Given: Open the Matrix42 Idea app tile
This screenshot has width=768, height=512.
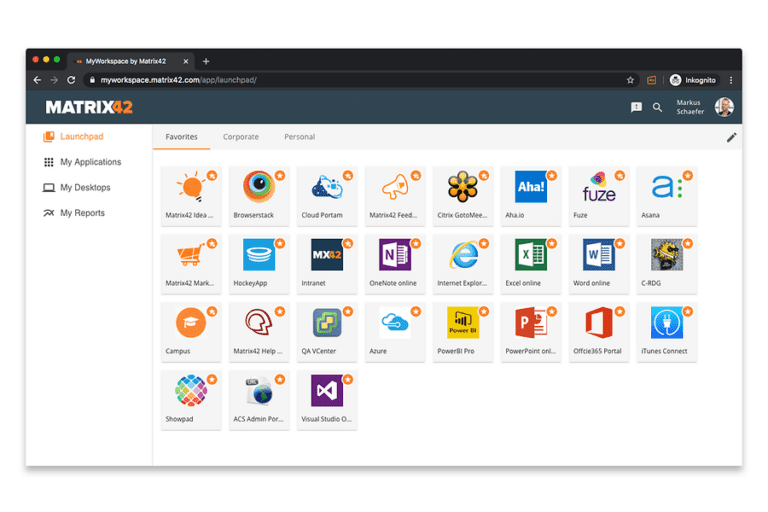Looking at the screenshot, I should coord(191,196).
